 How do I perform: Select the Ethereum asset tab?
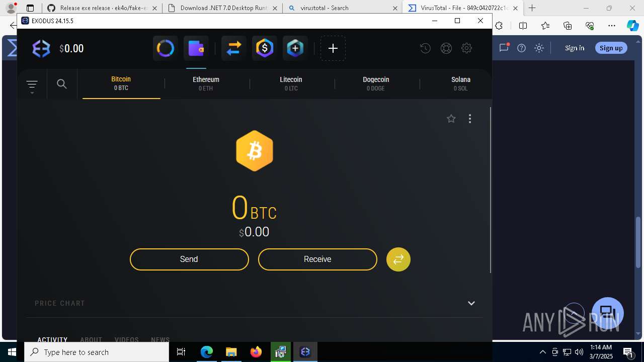pyautogui.click(x=206, y=83)
